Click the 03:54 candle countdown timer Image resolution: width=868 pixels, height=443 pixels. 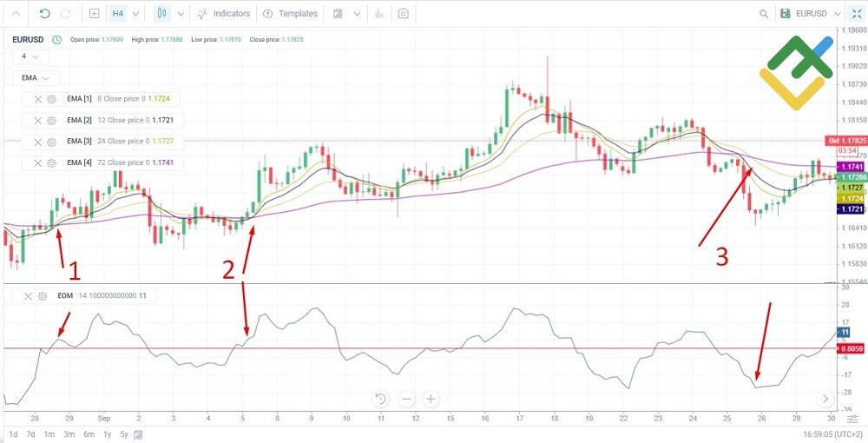(x=847, y=150)
